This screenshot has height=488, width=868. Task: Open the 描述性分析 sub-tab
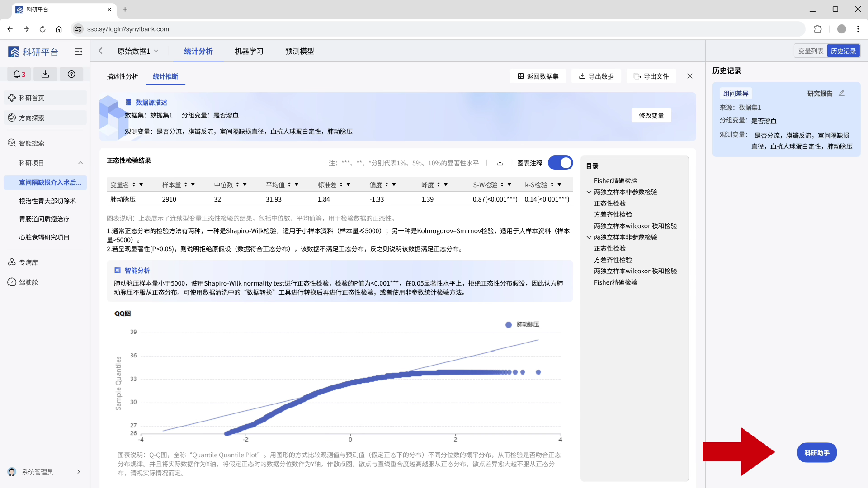(123, 76)
